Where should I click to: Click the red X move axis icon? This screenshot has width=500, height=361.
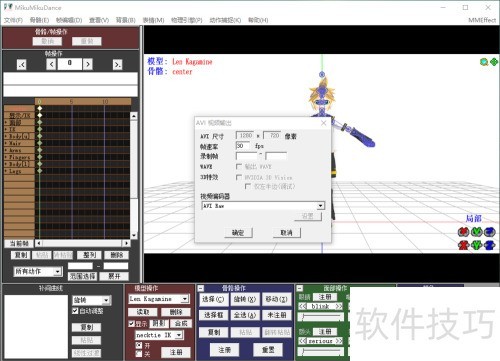click(x=463, y=245)
